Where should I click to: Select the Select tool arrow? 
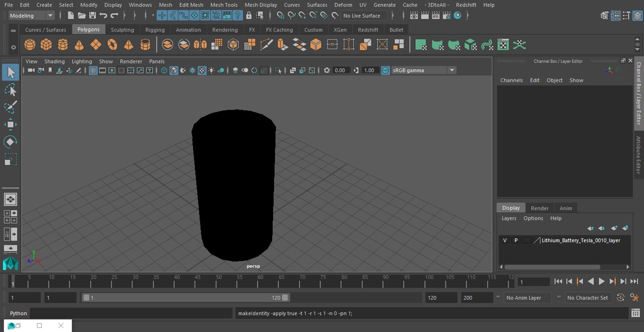[x=11, y=72]
